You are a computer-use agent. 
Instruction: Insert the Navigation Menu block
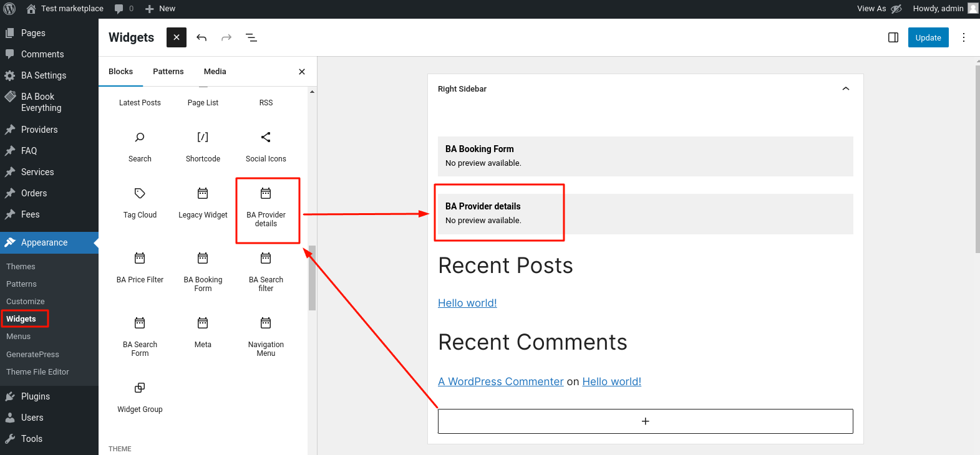pos(266,337)
